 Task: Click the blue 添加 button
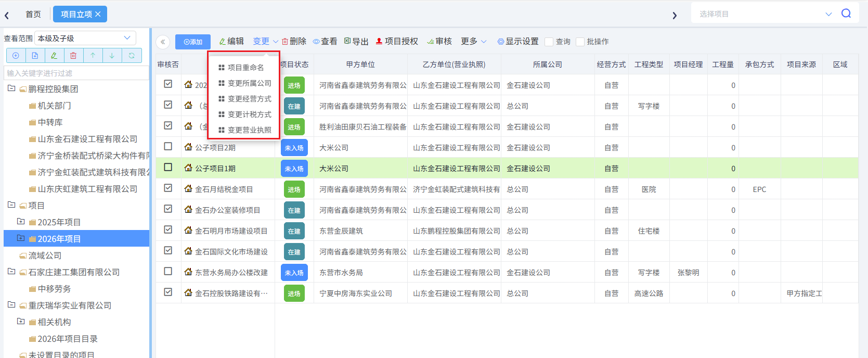193,42
